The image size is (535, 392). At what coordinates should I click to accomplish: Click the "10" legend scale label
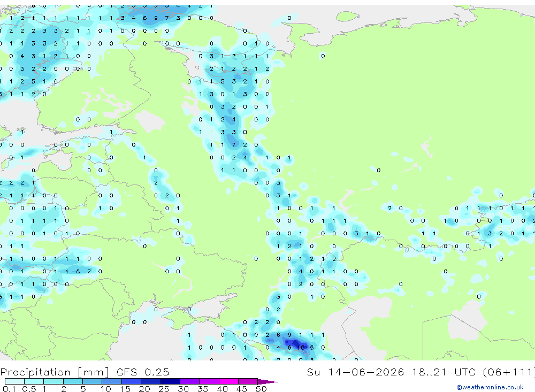105,389
